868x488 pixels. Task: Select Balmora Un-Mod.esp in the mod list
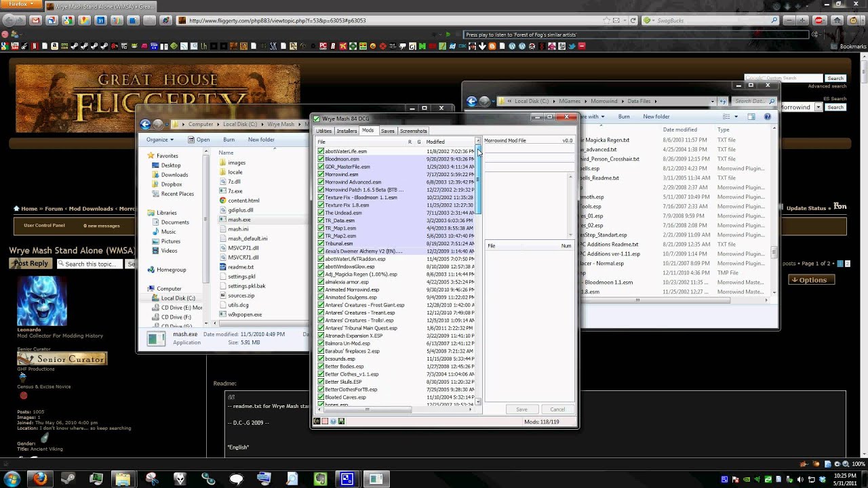click(347, 344)
